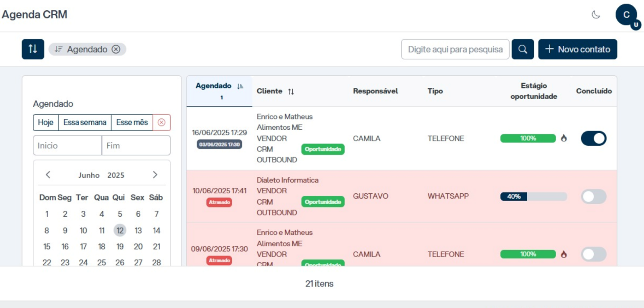Click the 03/06/2025 17:30 date badge
644x308 pixels.
tap(219, 144)
